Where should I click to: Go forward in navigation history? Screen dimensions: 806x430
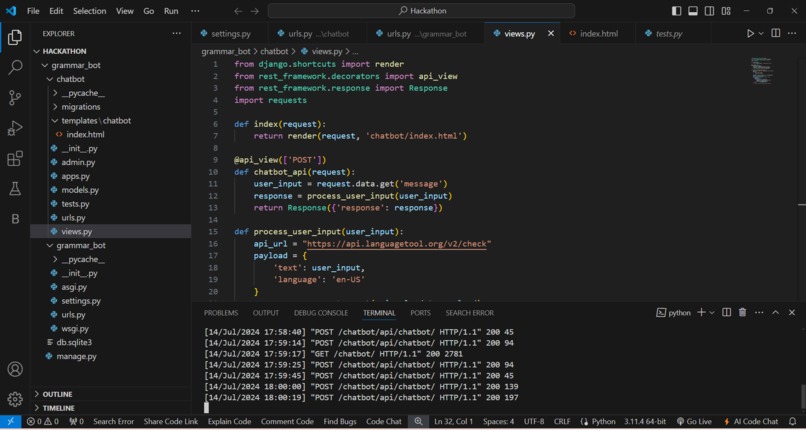coord(255,11)
